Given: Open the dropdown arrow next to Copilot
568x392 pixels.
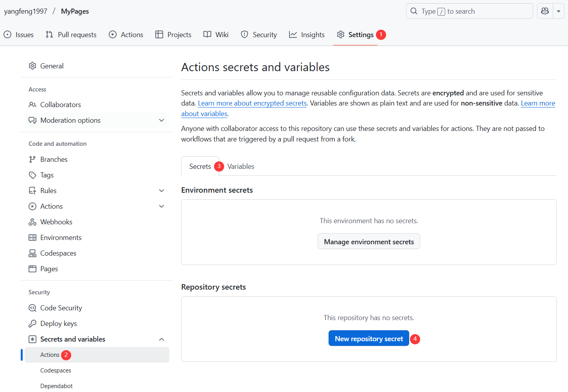Looking at the screenshot, I should coord(559,11).
